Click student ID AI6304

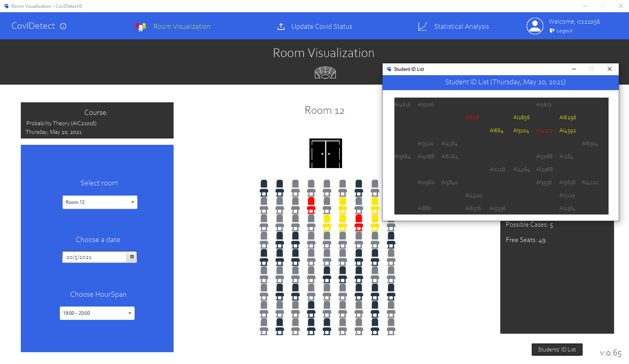pos(590,143)
